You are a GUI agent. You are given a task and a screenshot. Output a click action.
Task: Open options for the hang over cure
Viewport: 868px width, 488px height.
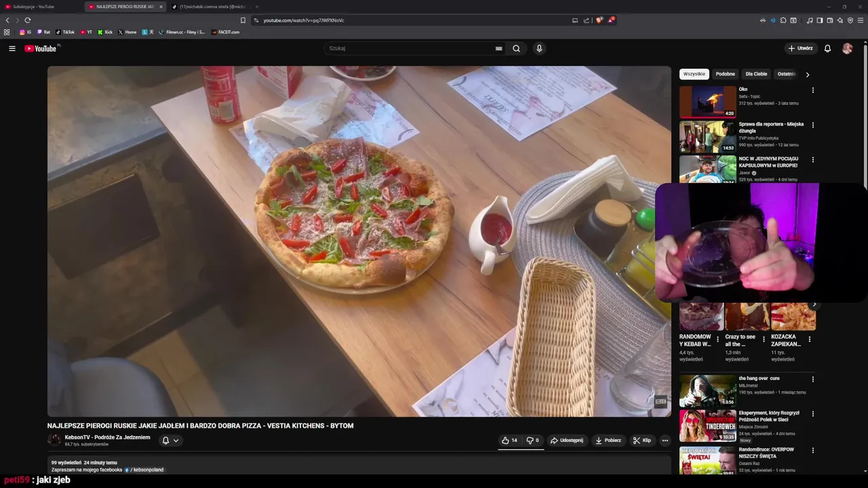click(812, 380)
